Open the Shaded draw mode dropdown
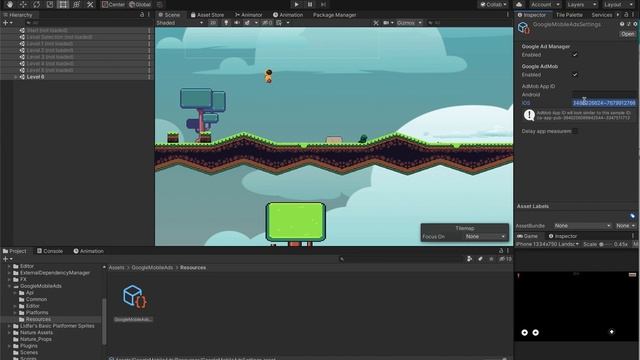 tap(180, 23)
